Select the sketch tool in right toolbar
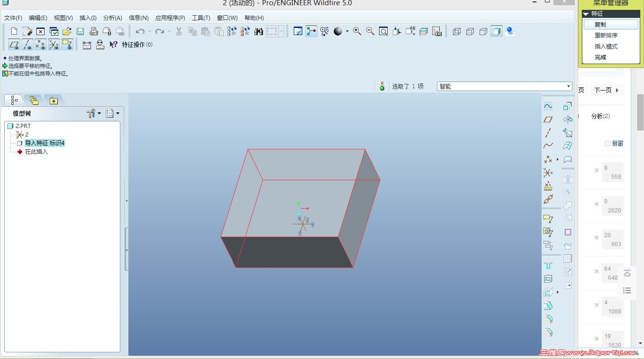Viewport: 644px width, 359px height. tap(548, 106)
